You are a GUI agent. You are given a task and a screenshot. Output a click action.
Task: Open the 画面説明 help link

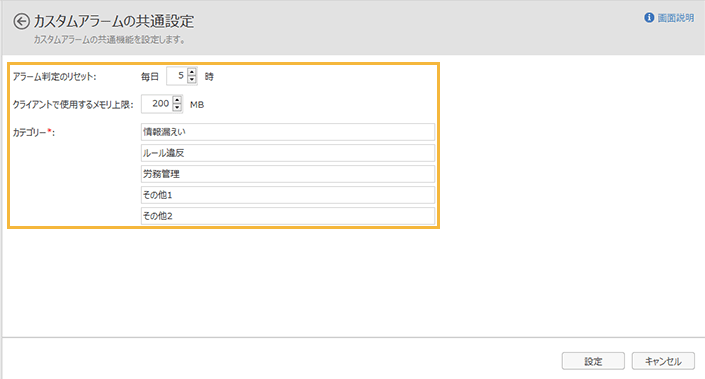point(676,18)
